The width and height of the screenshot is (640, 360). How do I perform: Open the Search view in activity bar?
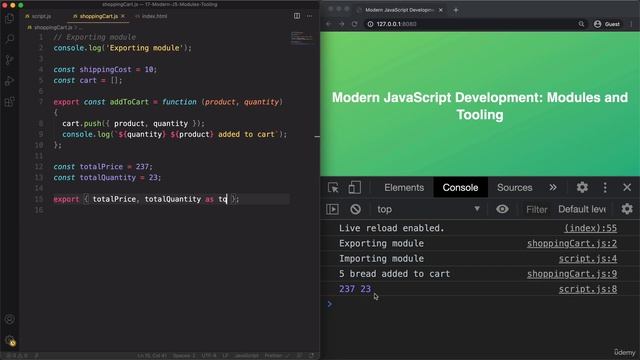[x=9, y=39]
